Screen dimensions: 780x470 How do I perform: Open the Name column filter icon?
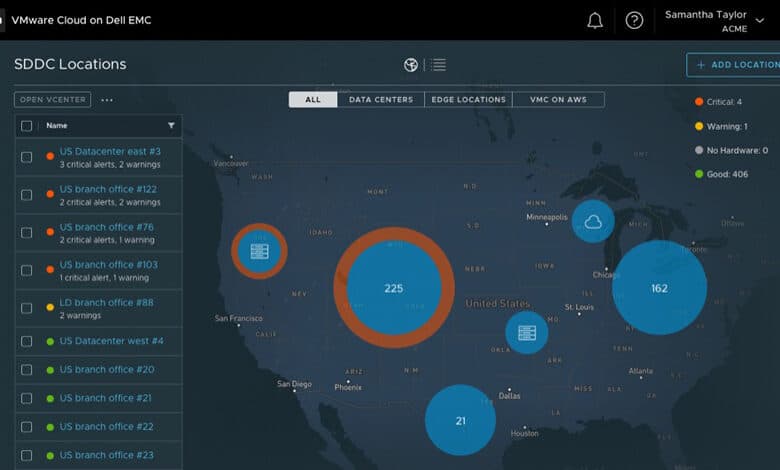pos(171,125)
